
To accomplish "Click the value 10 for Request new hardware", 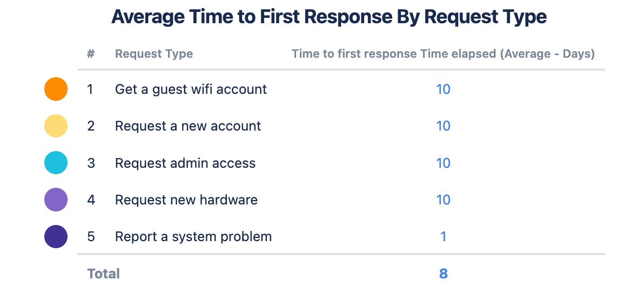I will click(x=443, y=200).
